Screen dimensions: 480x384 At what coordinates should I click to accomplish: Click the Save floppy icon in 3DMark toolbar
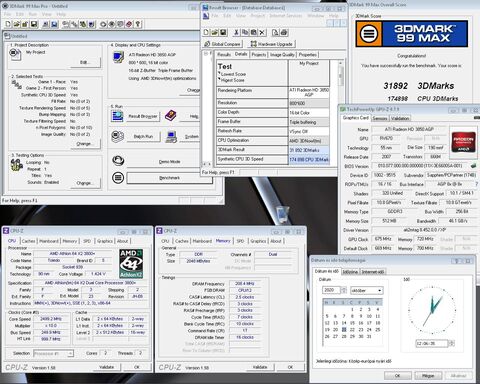[34, 24]
